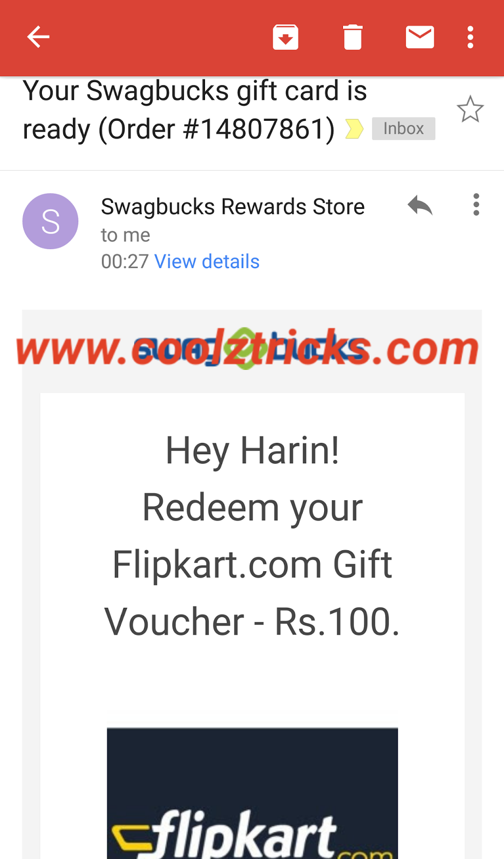Delete the email using the trash icon
Screen dimensions: 504x859
click(x=353, y=37)
